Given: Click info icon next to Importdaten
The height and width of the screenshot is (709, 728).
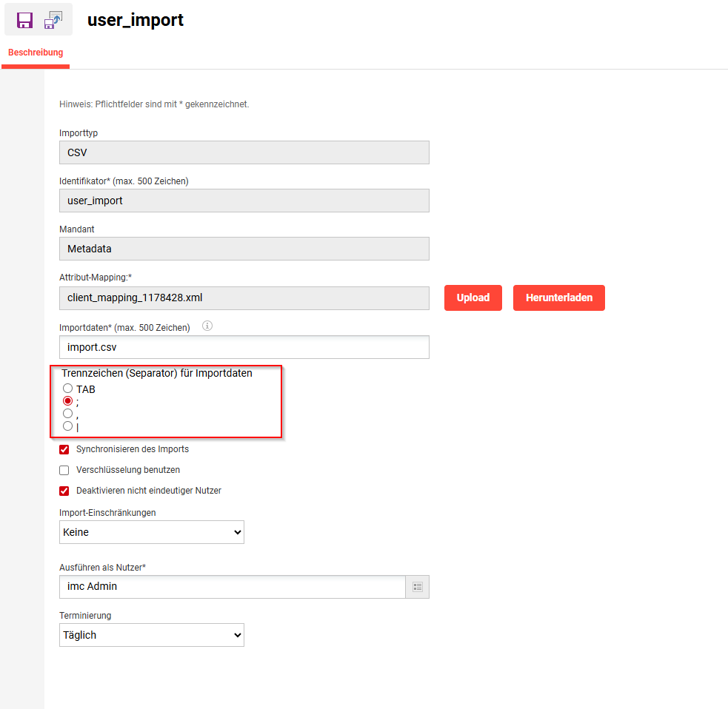Looking at the screenshot, I should (x=207, y=326).
